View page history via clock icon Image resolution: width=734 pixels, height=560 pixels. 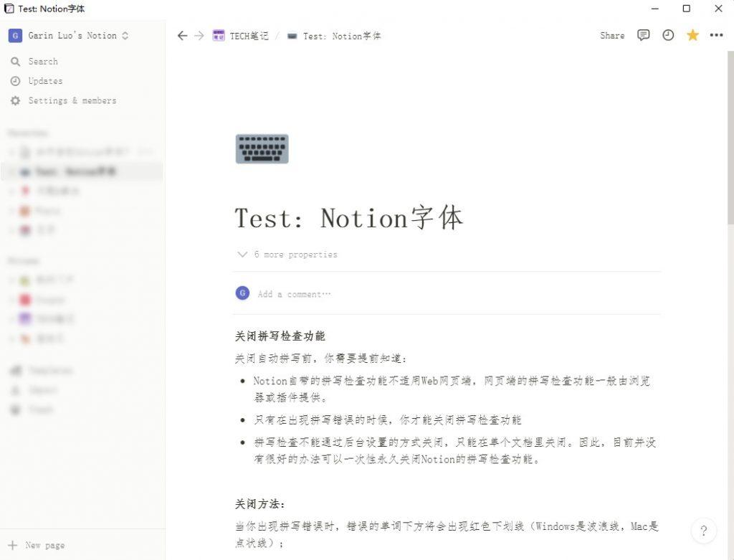tap(668, 35)
